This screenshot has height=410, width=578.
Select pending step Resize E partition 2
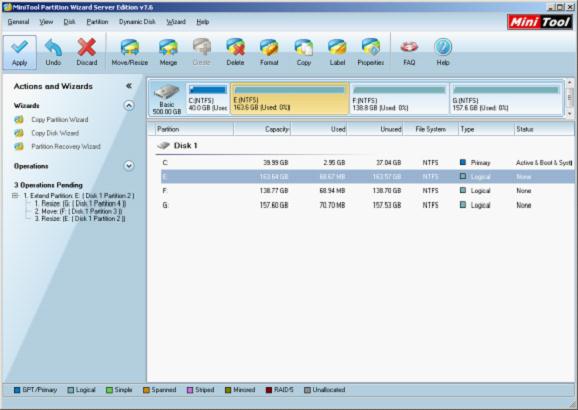[x=80, y=219]
